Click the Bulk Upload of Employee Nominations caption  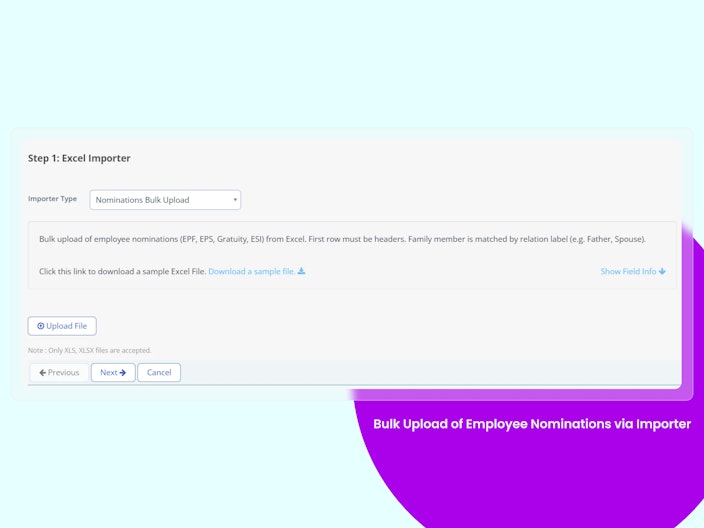532,424
